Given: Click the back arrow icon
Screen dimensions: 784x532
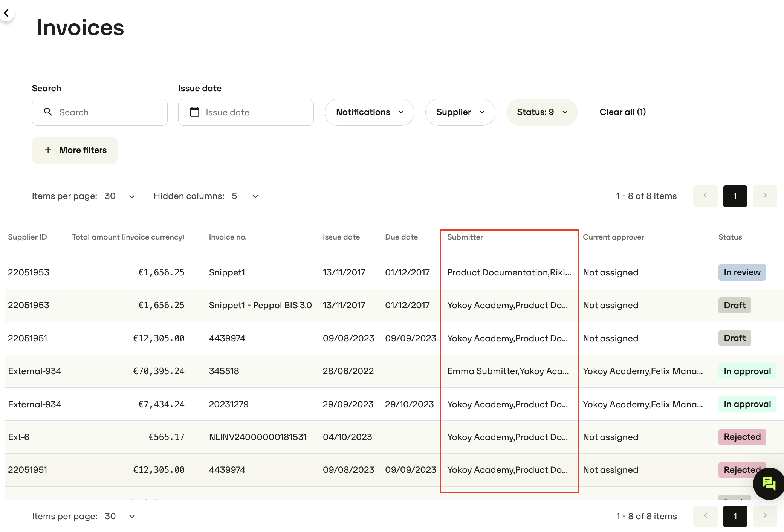Looking at the screenshot, I should pyautogui.click(x=6, y=13).
